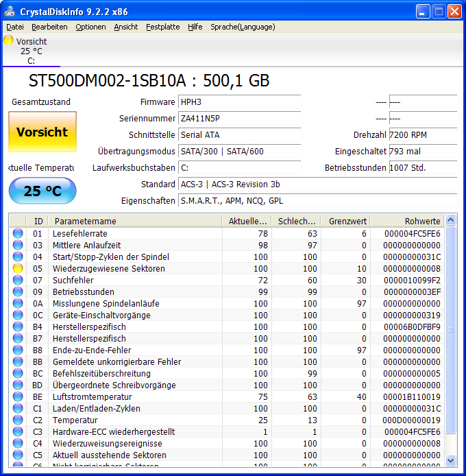Click the status icon for row 09 Betriebsstunden
Image resolution: width=466 pixels, height=476 pixels.
18,291
